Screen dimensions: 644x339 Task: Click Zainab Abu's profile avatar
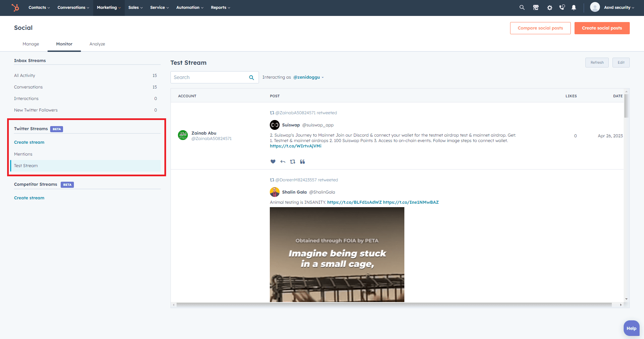183,135
